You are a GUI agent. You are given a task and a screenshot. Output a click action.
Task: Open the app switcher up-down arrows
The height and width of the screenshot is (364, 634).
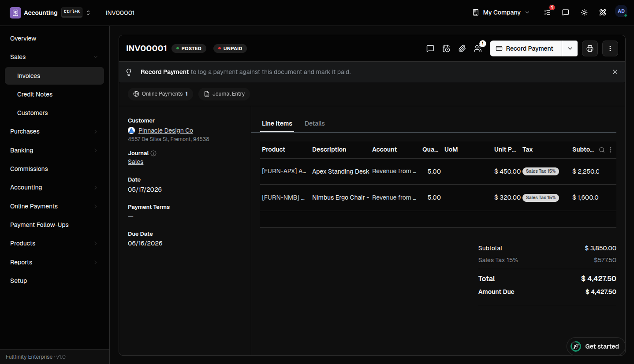(x=88, y=13)
